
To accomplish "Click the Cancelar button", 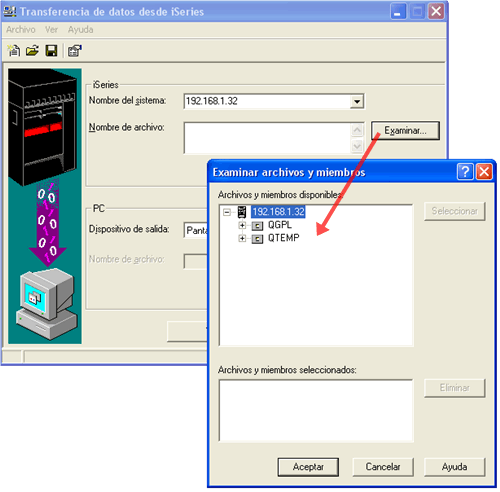I will pos(383,467).
